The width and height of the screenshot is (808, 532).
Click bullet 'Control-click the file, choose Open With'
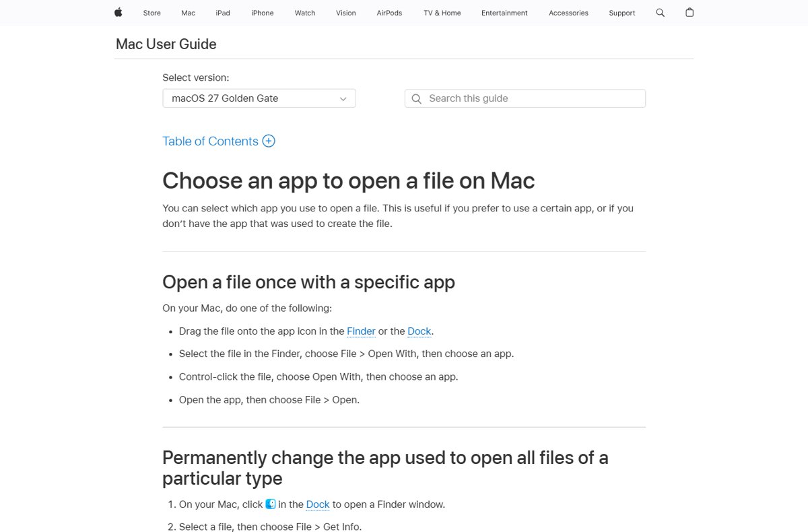click(x=318, y=376)
